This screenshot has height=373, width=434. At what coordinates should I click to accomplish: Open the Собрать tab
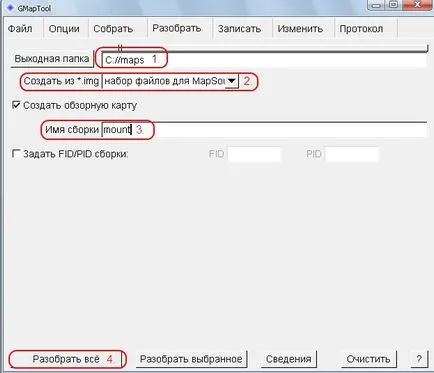(113, 29)
